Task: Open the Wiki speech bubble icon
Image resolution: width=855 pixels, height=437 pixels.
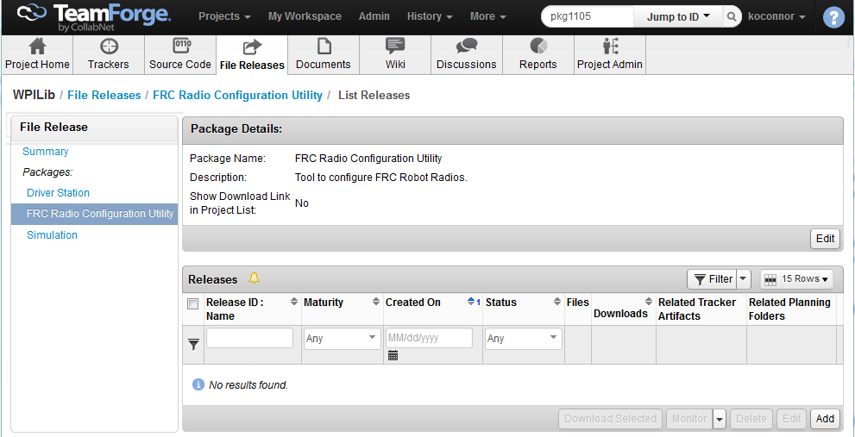Action: 395,47
